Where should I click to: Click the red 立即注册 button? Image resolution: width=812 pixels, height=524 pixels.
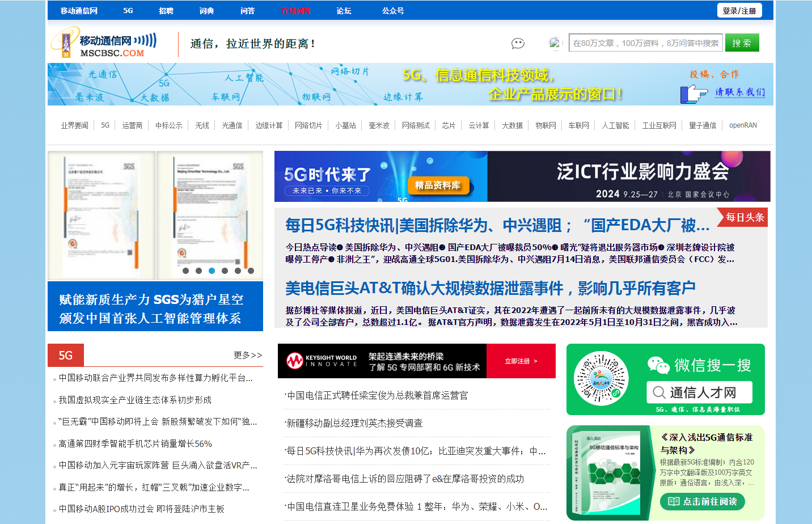point(521,361)
